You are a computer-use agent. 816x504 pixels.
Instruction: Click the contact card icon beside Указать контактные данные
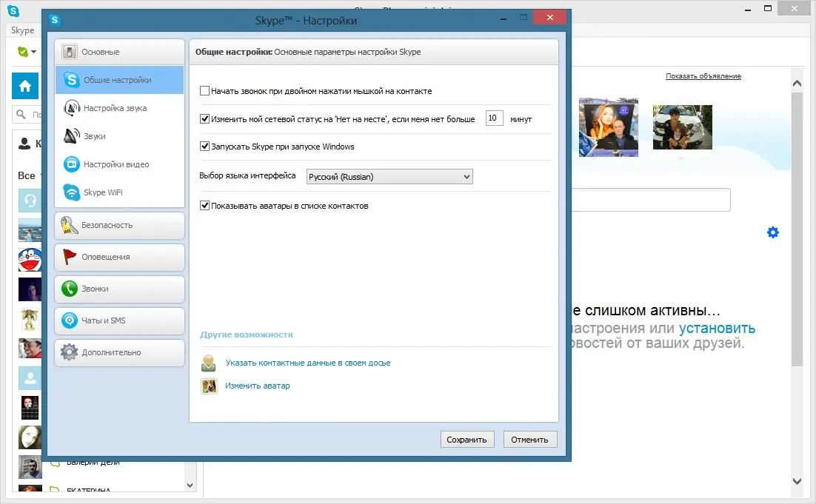click(209, 363)
